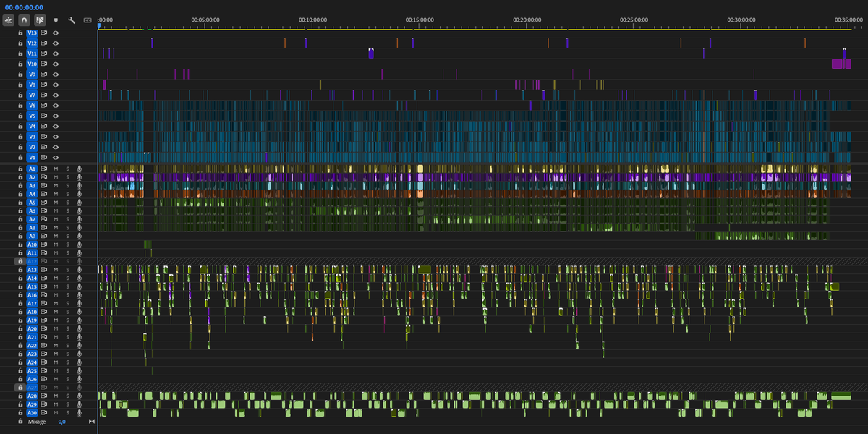This screenshot has height=434, width=868.
Task: Mute audio track A5
Action: point(56,203)
